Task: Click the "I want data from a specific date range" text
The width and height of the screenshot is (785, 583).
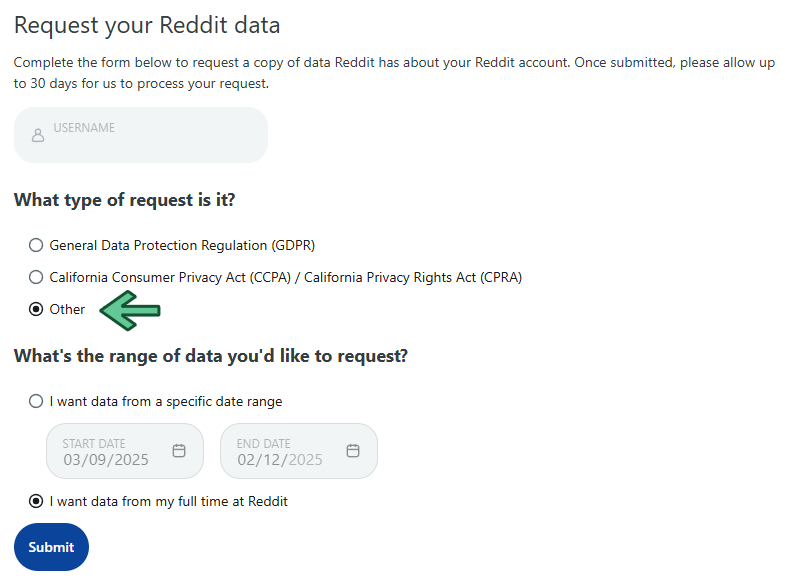Action: coord(166,401)
